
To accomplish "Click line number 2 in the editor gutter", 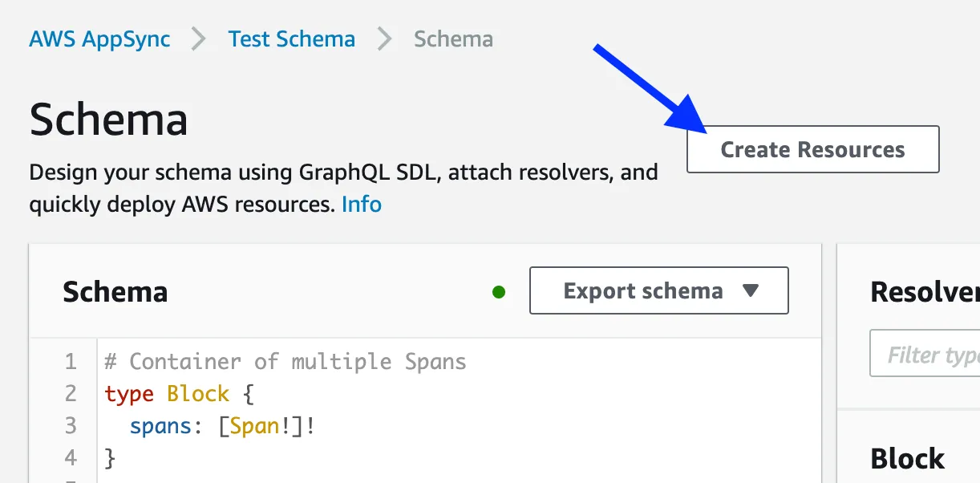I will point(71,393).
